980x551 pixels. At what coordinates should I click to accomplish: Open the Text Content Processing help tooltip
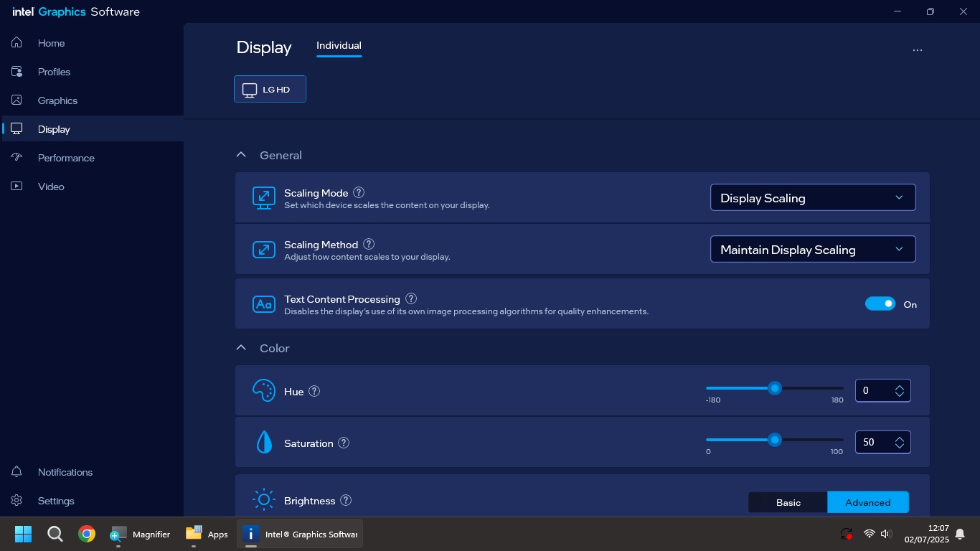coord(411,298)
